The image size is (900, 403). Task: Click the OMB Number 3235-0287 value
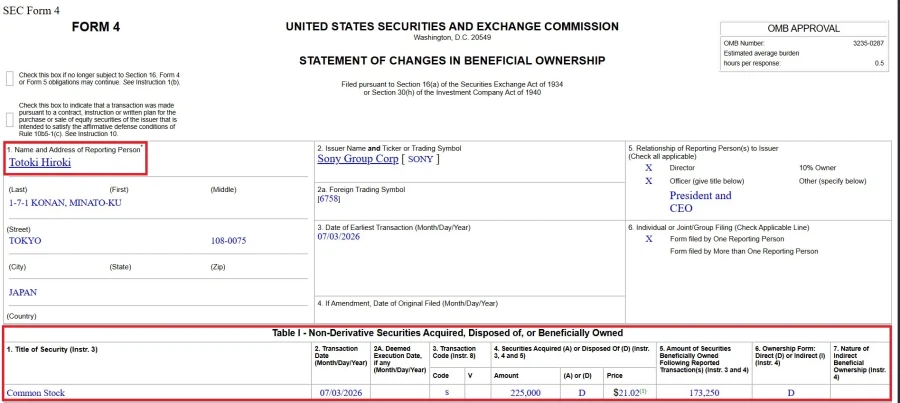(x=868, y=43)
